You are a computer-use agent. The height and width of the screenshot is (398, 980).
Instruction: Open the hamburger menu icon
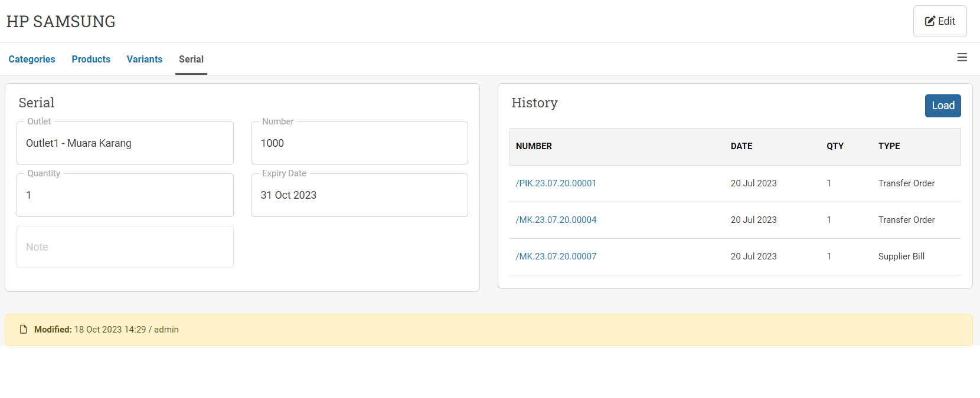pos(962,57)
